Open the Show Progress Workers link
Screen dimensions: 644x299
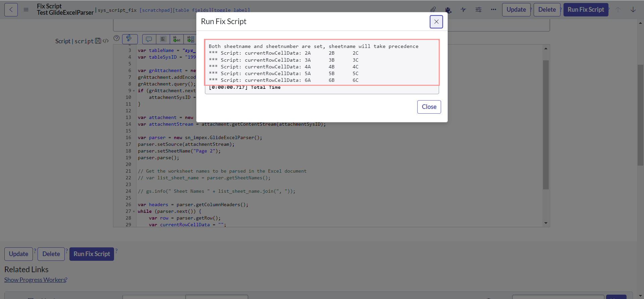tap(35, 280)
